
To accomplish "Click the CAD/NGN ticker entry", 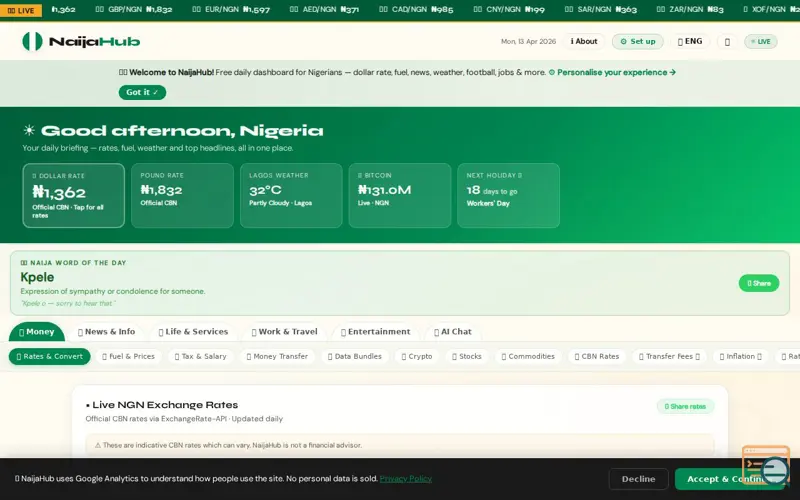I will pyautogui.click(x=416, y=10).
